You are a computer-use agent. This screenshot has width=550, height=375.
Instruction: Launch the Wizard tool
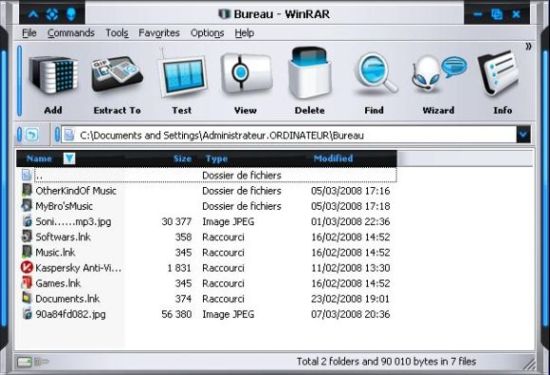pyautogui.click(x=438, y=74)
